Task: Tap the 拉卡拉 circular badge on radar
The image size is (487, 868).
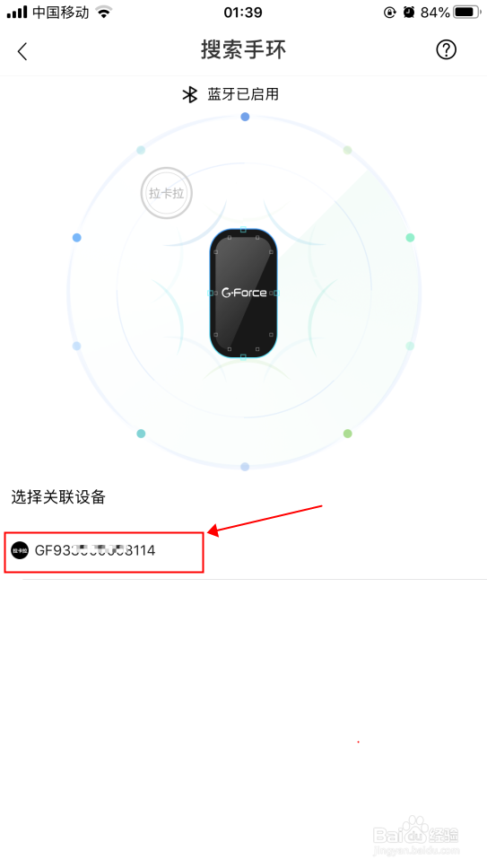Action: pyautogui.click(x=166, y=193)
